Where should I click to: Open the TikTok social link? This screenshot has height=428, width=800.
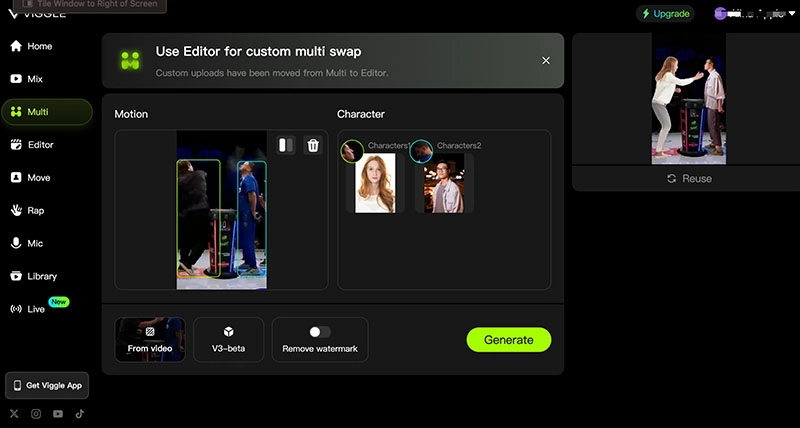80,414
